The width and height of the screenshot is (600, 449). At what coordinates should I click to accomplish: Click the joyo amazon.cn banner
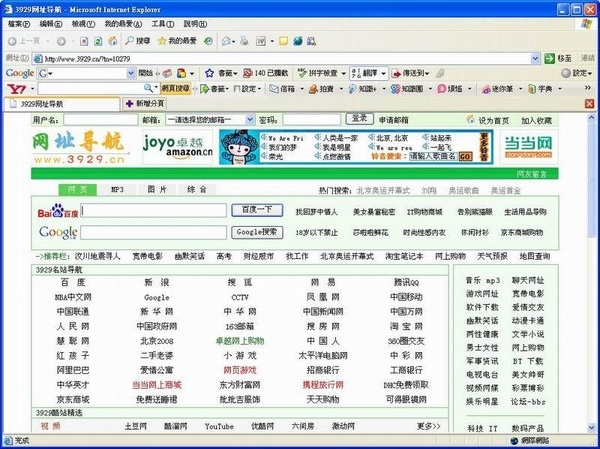tap(178, 147)
